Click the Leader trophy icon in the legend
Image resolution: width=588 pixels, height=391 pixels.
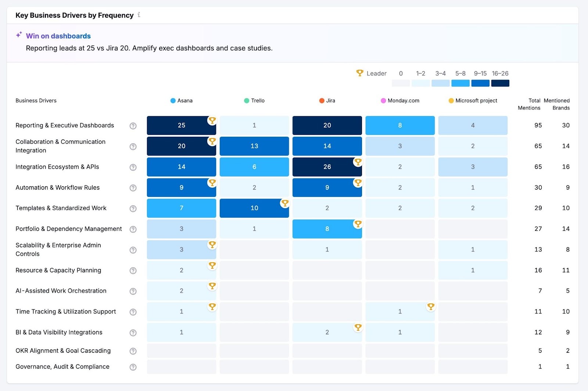pyautogui.click(x=359, y=73)
